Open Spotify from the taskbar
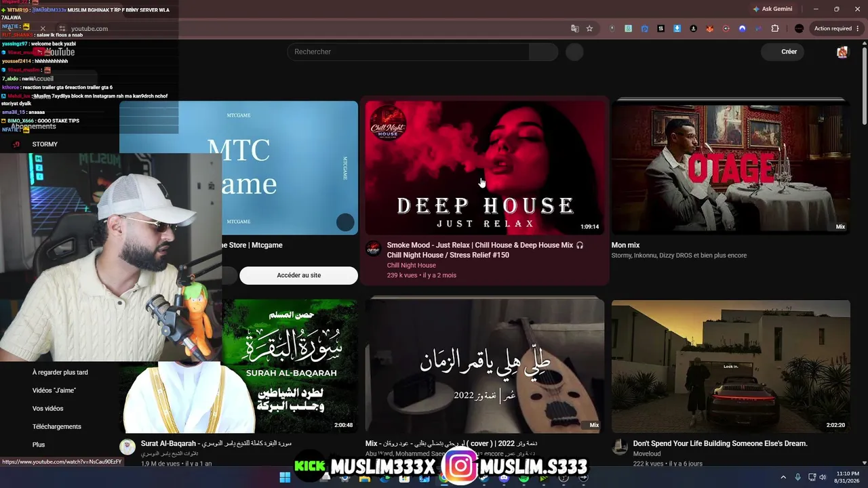Screen dimensions: 868x488 (524, 478)
